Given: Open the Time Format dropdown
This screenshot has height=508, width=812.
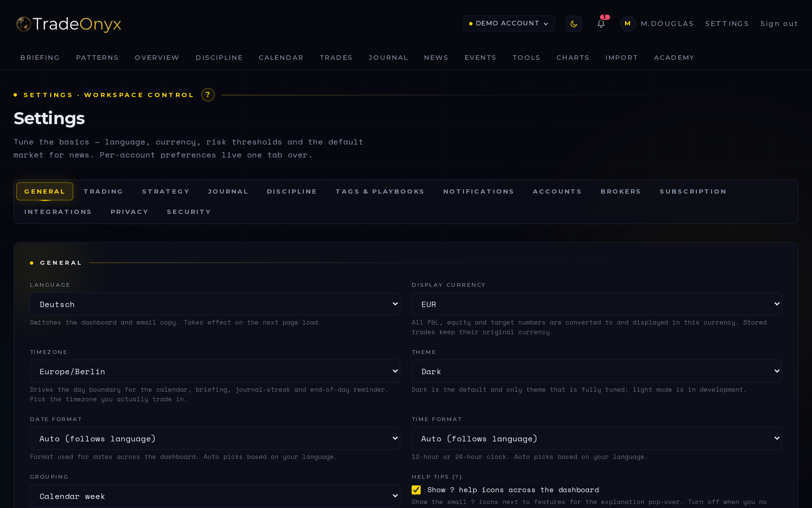Looking at the screenshot, I should click(597, 439).
